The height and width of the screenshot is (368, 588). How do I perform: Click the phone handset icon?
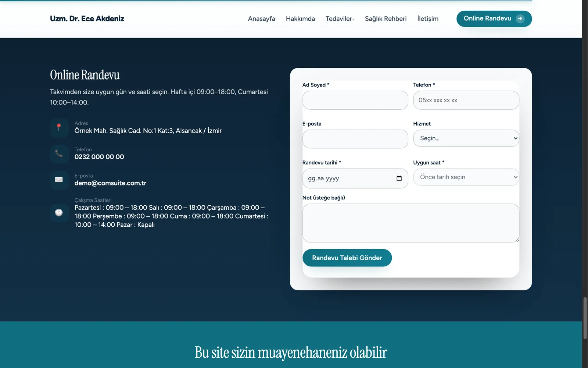(x=59, y=153)
